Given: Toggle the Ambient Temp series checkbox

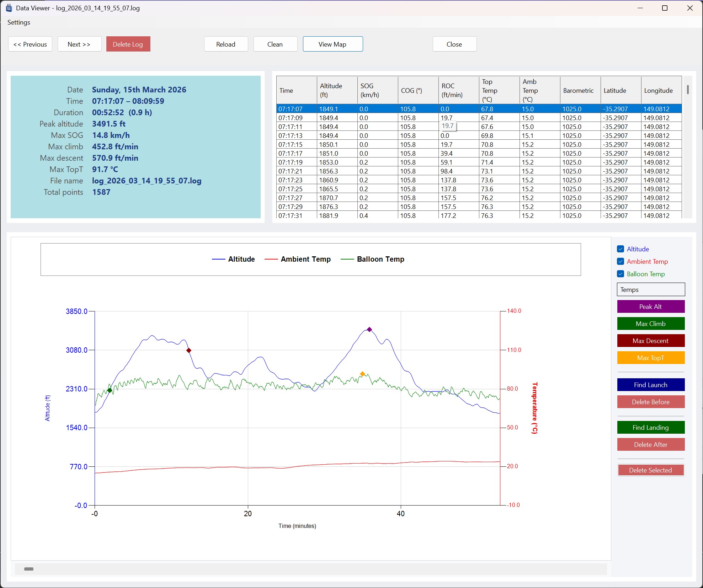Looking at the screenshot, I should [621, 261].
